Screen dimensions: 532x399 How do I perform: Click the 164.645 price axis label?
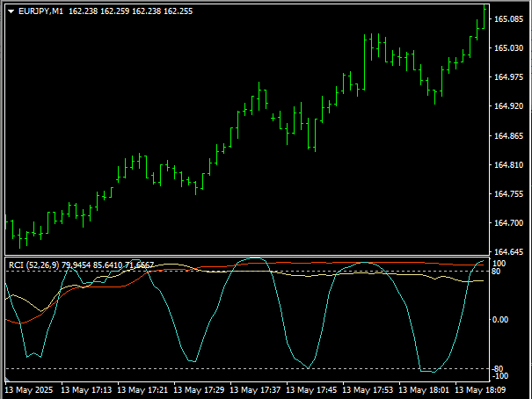pos(508,252)
